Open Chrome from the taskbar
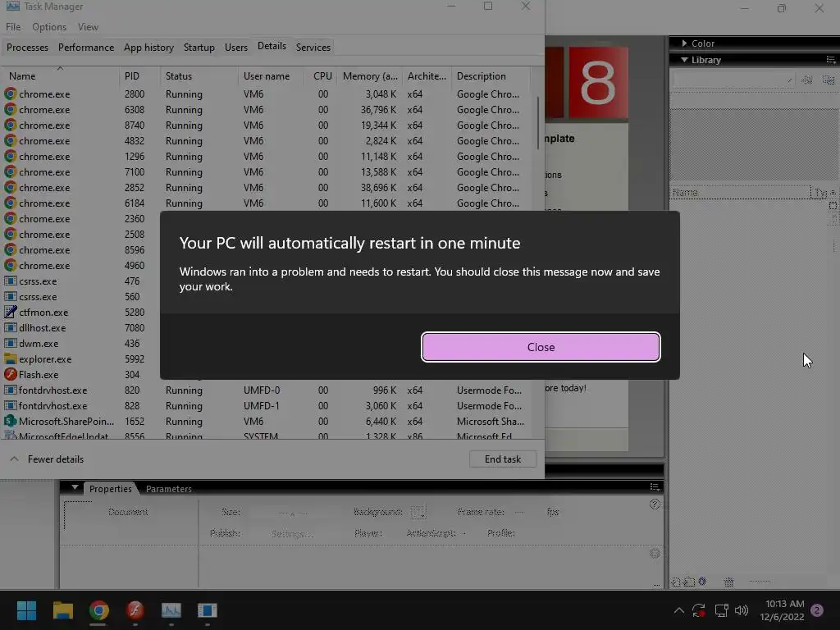The width and height of the screenshot is (840, 630). (98, 610)
